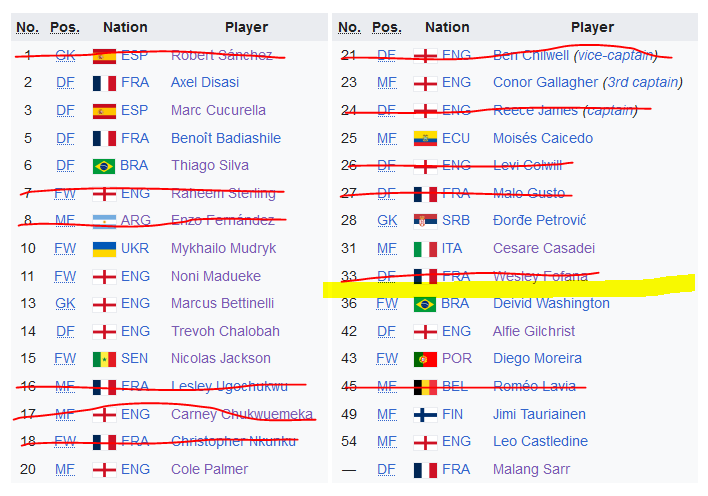Click the Ukraine flag next to Mykhailo Mudryk
The width and height of the screenshot is (708, 496).
(x=104, y=249)
